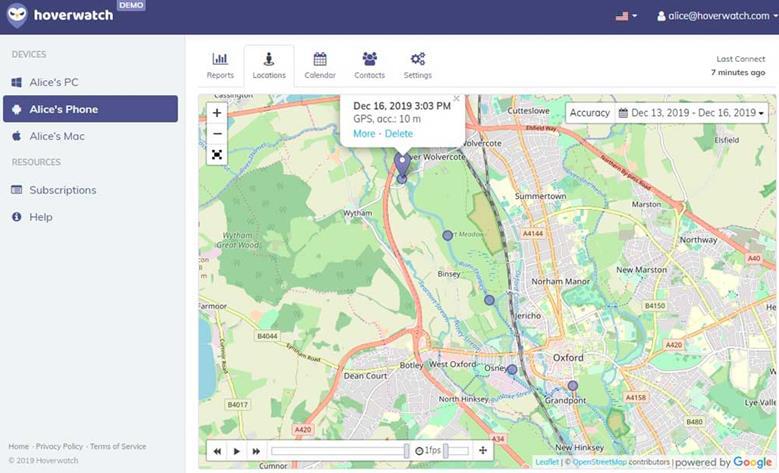Switch to the Reports tab
Image resolution: width=779 pixels, height=473 pixels.
click(x=220, y=66)
